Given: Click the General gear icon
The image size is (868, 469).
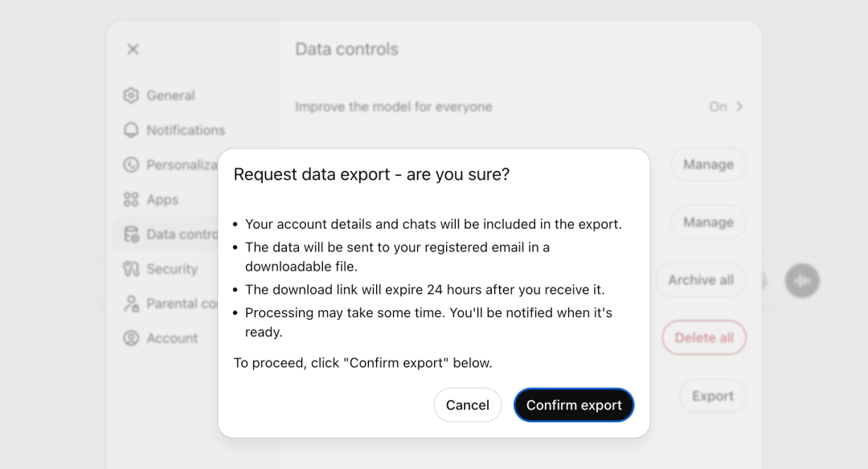Looking at the screenshot, I should click(x=131, y=96).
